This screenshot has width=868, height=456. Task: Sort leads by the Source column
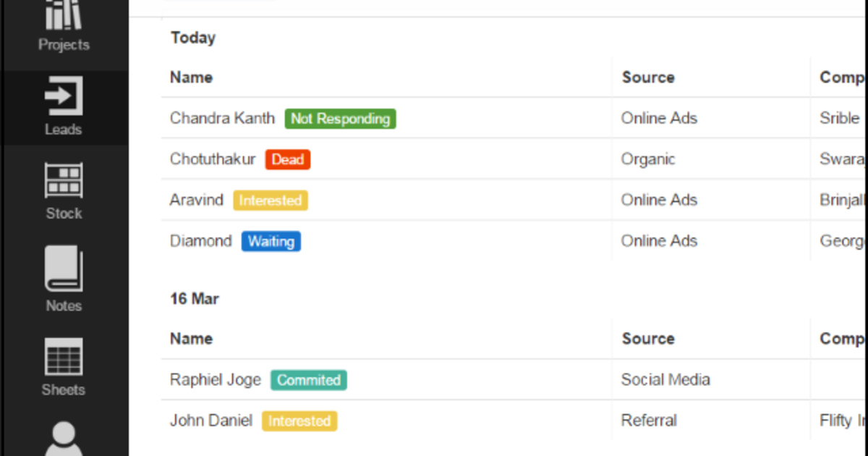647,77
